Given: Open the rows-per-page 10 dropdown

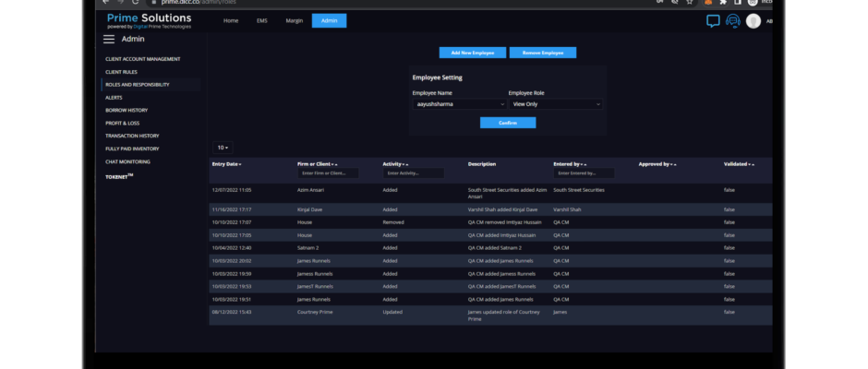Looking at the screenshot, I should point(223,148).
